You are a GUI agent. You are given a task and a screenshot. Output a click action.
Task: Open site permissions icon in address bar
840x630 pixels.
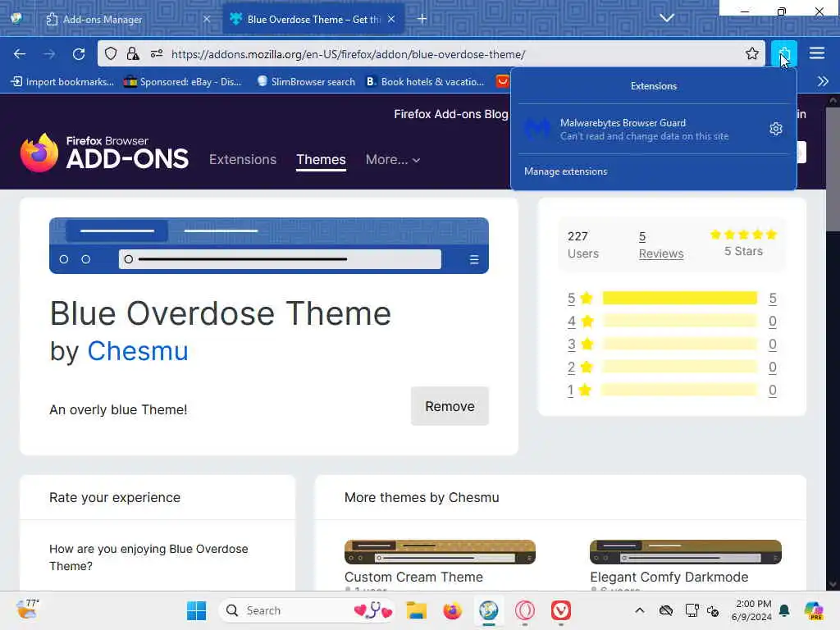(x=157, y=54)
